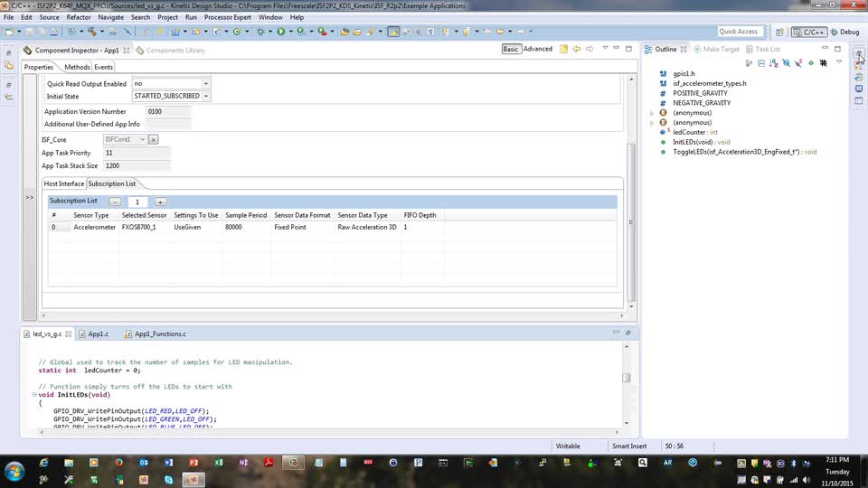This screenshot has height=488, width=868.
Task: Switch Component Inspector to Basic view
Action: point(511,49)
